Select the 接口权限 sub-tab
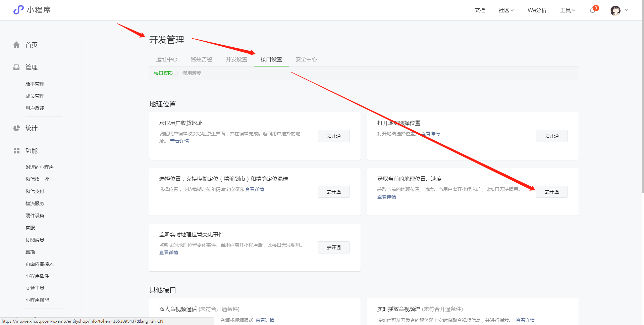Viewport: 644px width, 325px height. [163, 73]
